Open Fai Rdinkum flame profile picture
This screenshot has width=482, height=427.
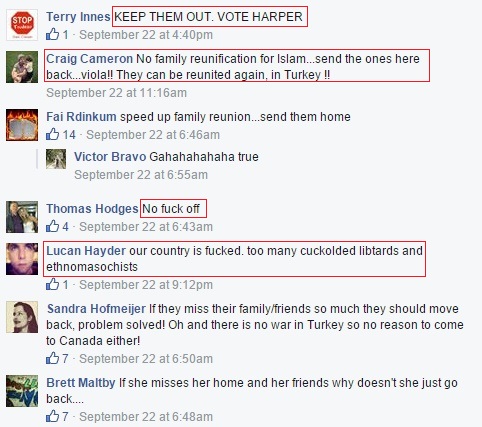click(x=22, y=125)
